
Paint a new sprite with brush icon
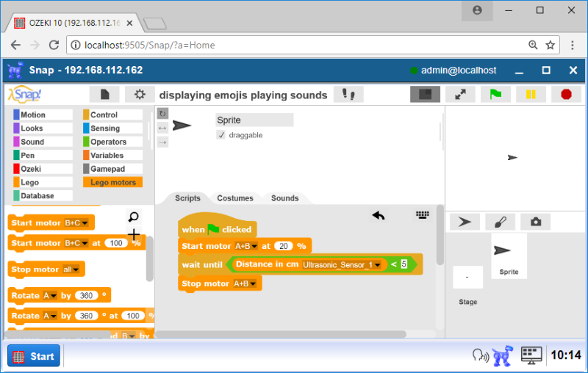coord(500,222)
